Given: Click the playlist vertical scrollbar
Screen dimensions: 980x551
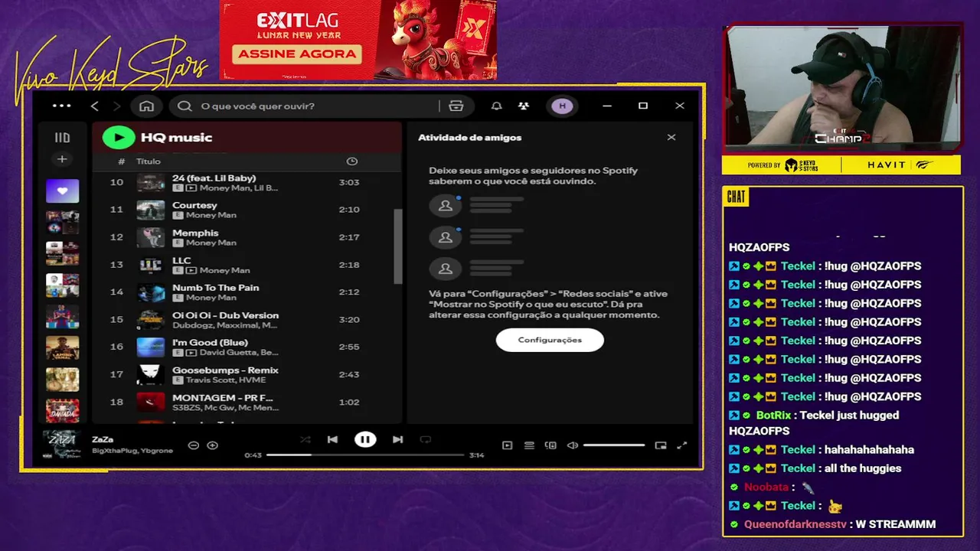Looking at the screenshot, I should [x=397, y=246].
